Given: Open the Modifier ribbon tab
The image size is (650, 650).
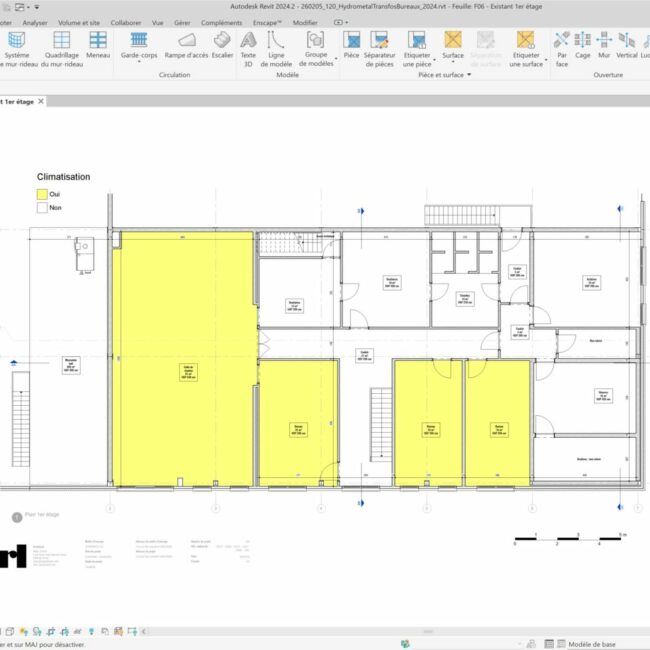Looking at the screenshot, I should pos(305,23).
